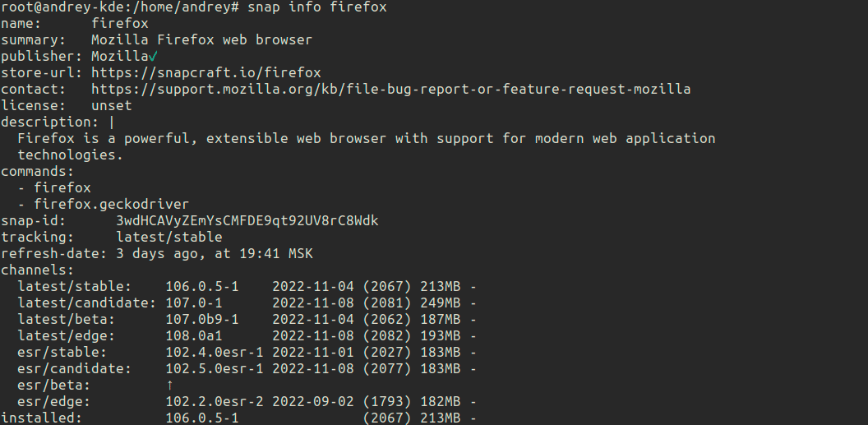Click the license value 'unset'

pyautogui.click(x=111, y=105)
